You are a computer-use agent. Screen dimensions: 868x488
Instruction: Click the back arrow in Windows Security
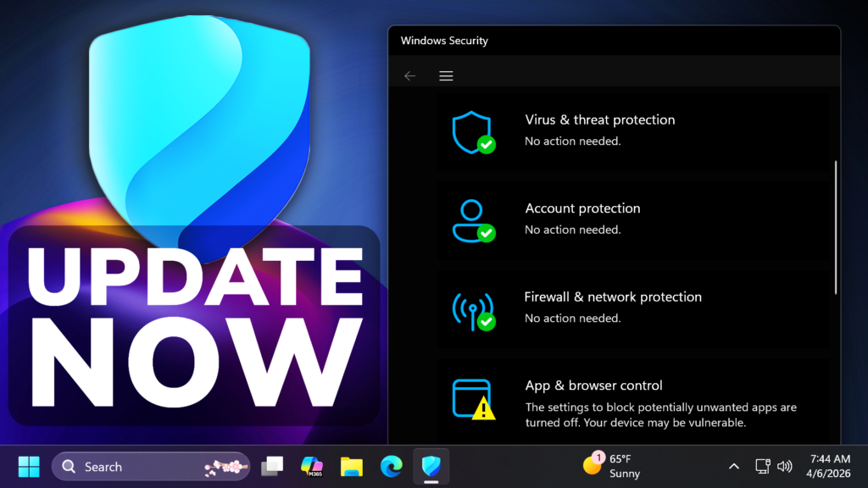[410, 76]
